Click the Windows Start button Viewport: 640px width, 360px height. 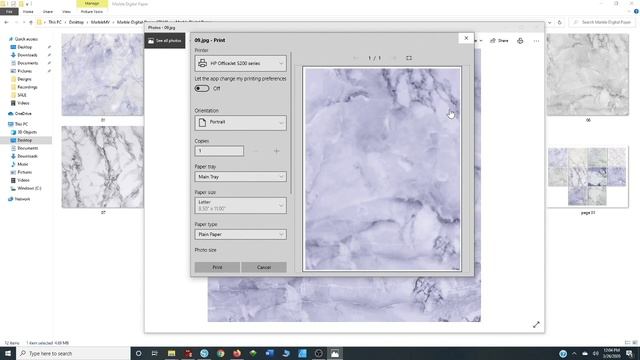(x=8, y=353)
